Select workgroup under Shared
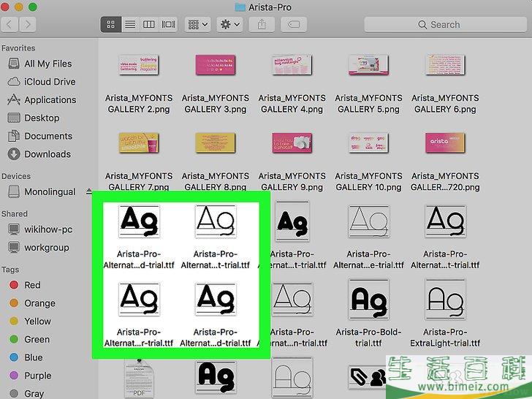Image resolution: width=532 pixels, height=399 pixels. coord(39,247)
